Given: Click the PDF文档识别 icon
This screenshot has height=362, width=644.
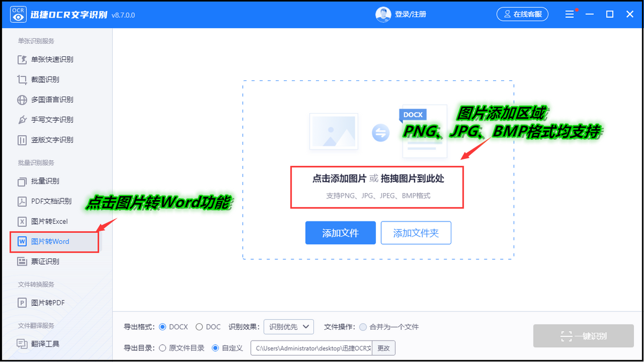Looking at the screenshot, I should tap(22, 201).
